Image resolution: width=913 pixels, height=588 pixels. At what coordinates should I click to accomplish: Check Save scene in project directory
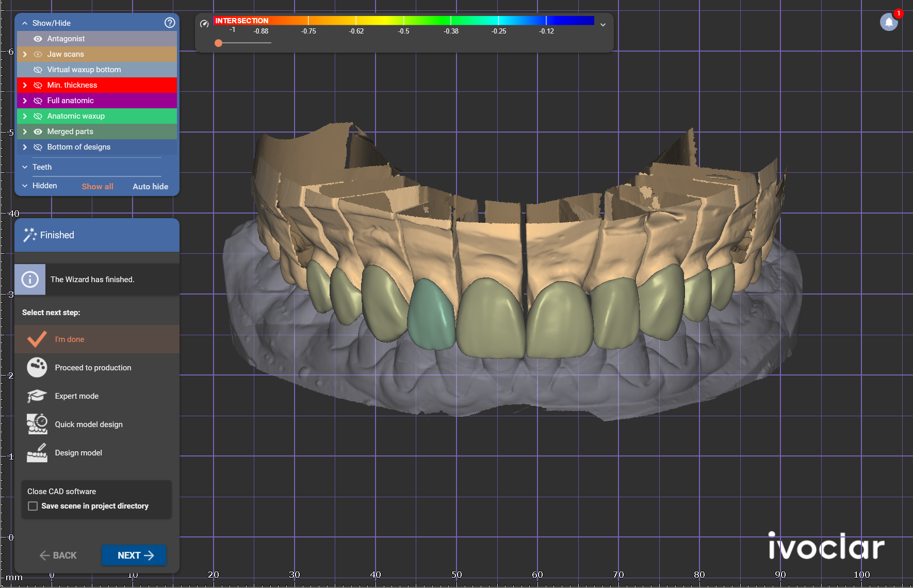pos(33,506)
